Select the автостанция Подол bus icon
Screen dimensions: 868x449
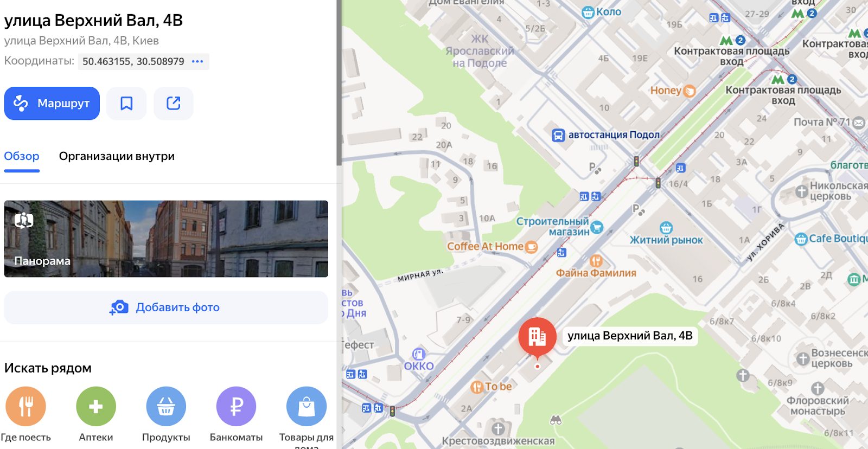click(558, 135)
